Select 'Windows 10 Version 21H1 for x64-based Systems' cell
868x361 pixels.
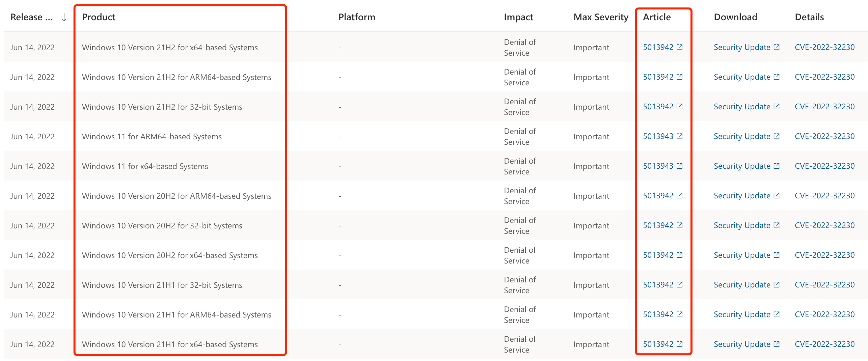pos(170,344)
